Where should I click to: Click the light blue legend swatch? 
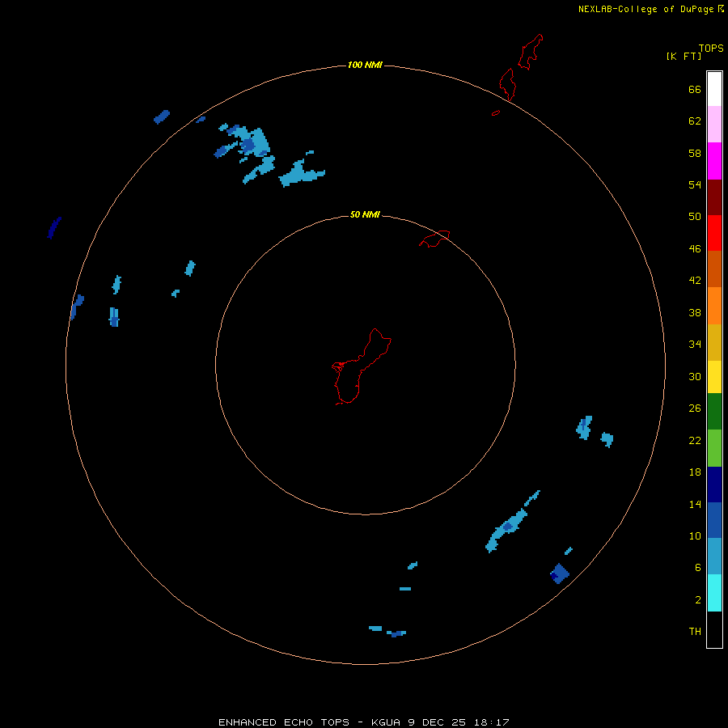pos(714,557)
